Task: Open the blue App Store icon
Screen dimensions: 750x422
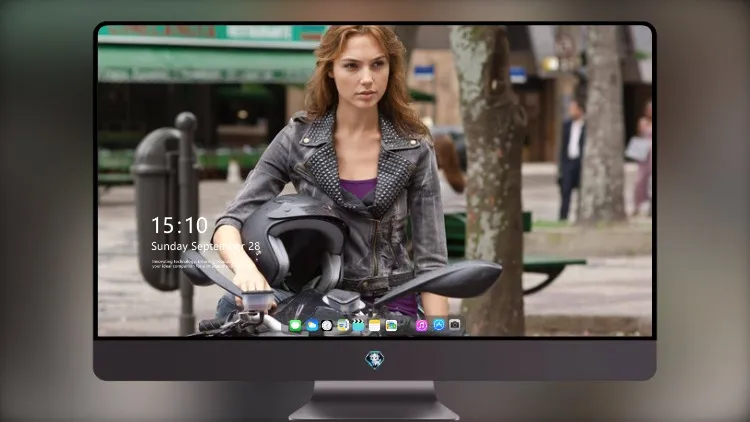Action: coord(439,325)
